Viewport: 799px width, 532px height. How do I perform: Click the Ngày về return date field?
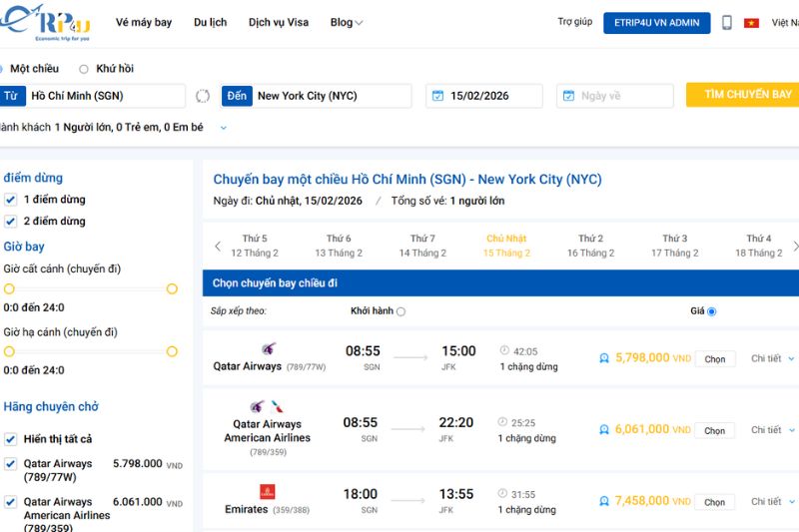coord(615,96)
